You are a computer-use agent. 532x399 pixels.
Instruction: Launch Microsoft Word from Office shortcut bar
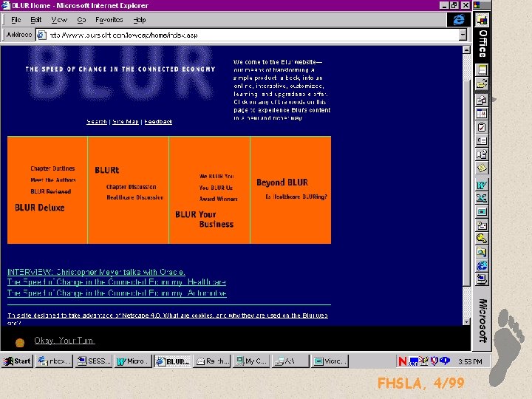[x=482, y=185]
